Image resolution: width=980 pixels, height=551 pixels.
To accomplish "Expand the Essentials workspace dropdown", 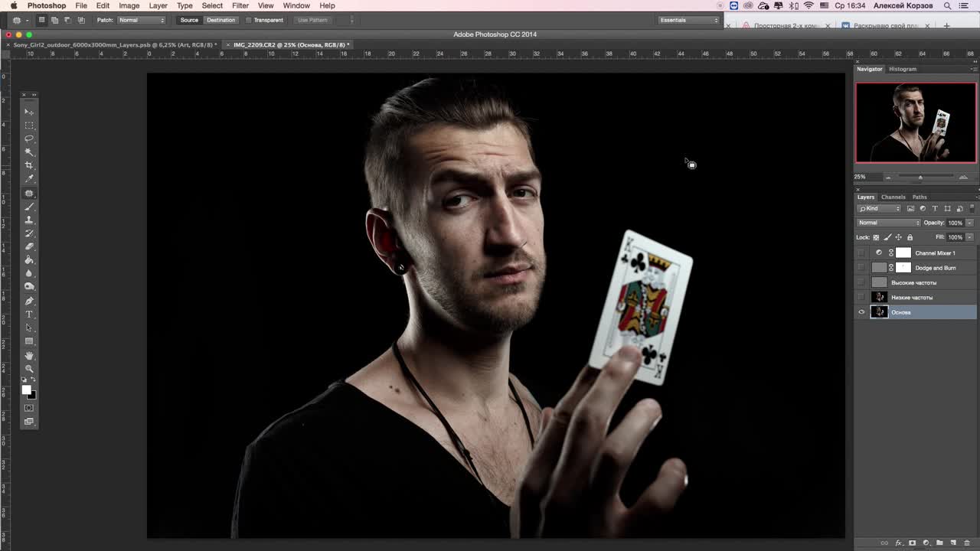I will (x=689, y=20).
